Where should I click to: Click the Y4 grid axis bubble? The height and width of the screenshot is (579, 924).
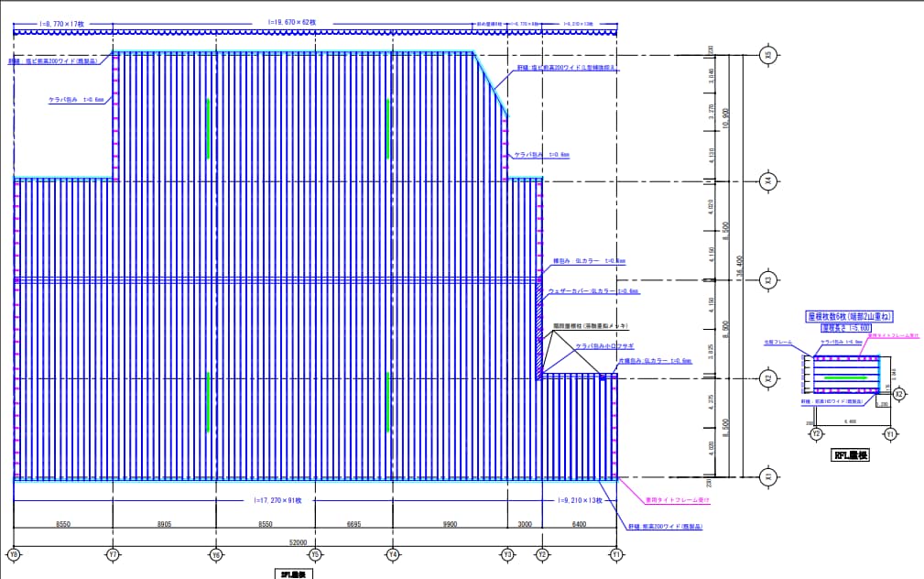[x=393, y=555]
